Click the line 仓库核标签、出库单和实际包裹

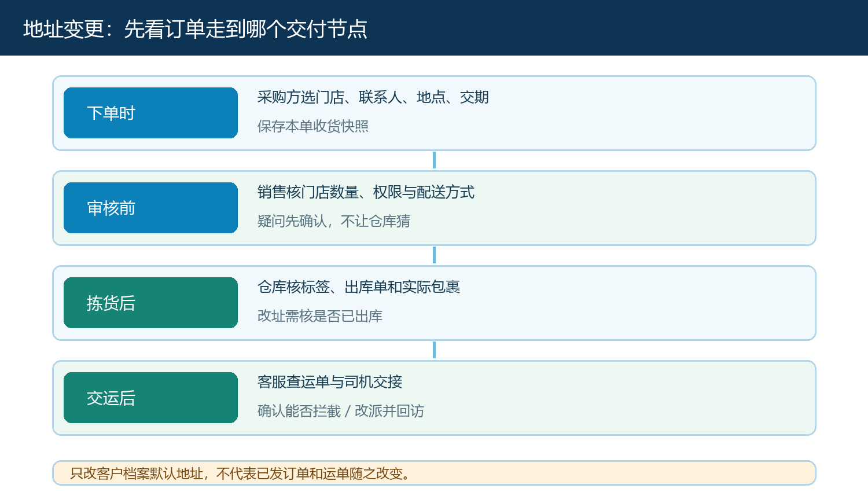click(x=359, y=287)
